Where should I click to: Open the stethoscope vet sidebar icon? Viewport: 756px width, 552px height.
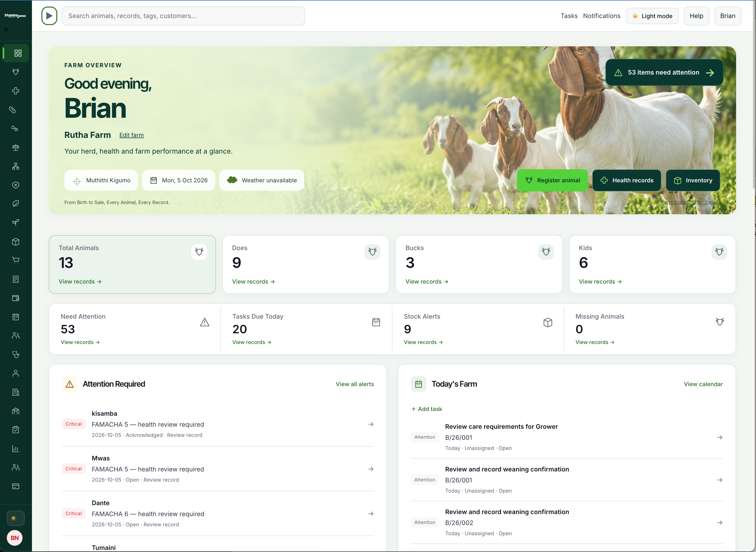pos(16,354)
